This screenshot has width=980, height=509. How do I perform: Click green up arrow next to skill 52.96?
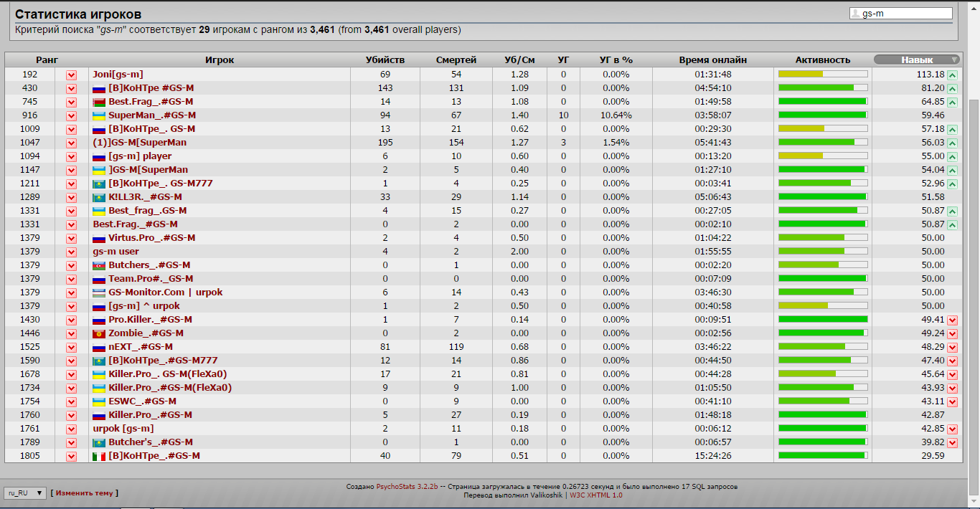952,184
